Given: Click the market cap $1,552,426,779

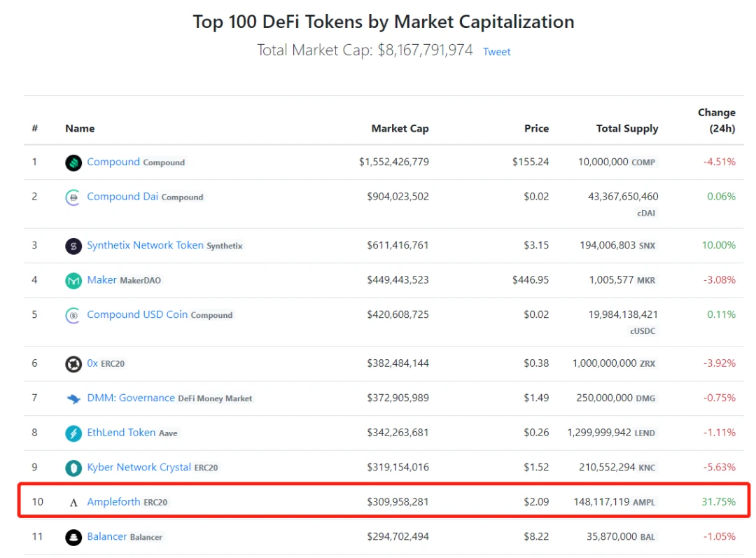Looking at the screenshot, I should click(x=394, y=162).
